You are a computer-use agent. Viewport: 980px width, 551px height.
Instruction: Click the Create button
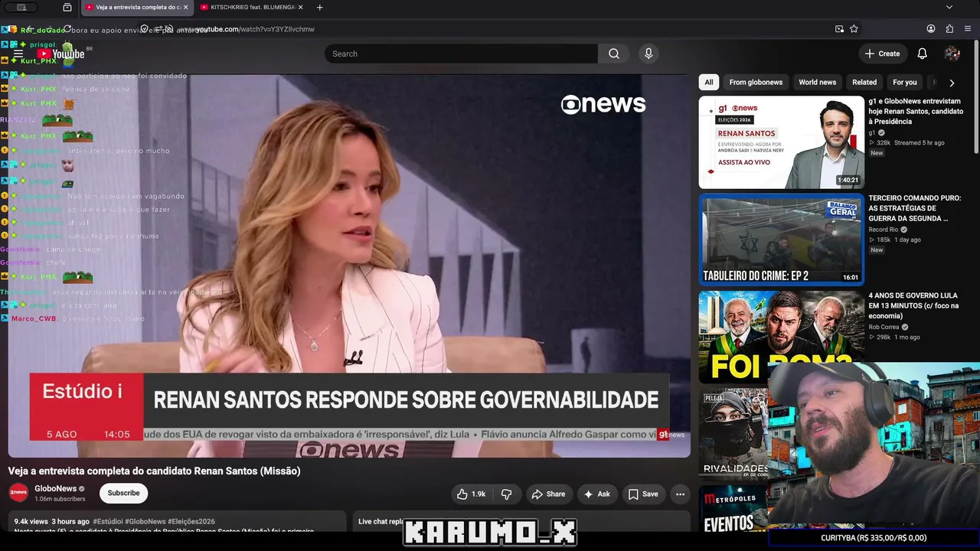coord(882,54)
